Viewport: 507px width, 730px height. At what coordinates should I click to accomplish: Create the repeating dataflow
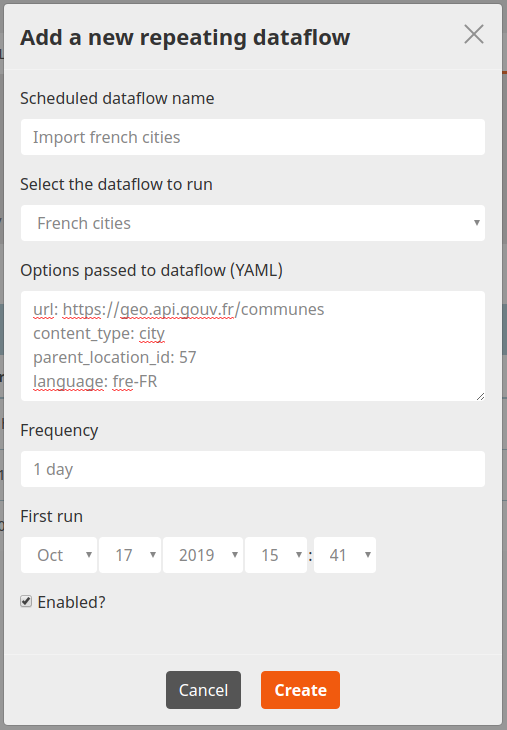300,690
